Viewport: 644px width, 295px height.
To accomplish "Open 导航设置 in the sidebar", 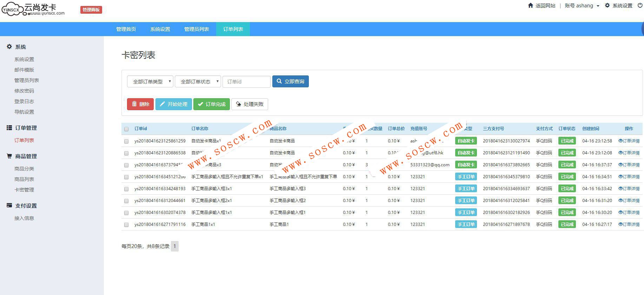I will point(24,112).
